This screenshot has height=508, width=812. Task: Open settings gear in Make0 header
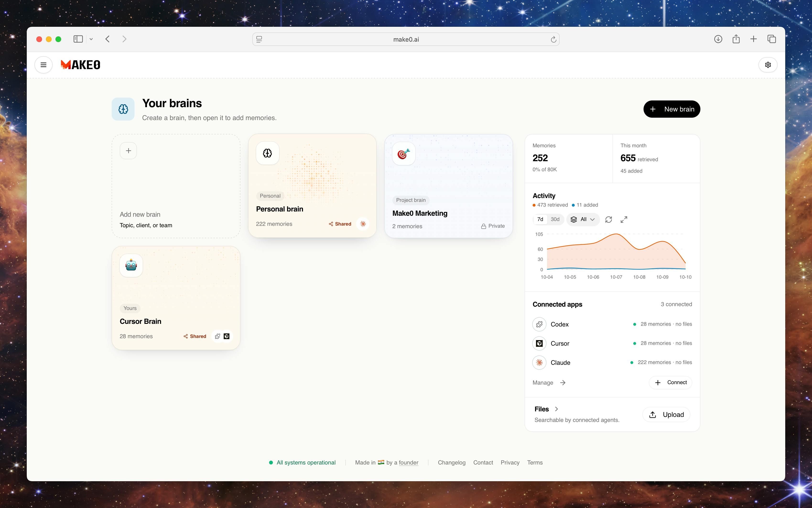768,65
